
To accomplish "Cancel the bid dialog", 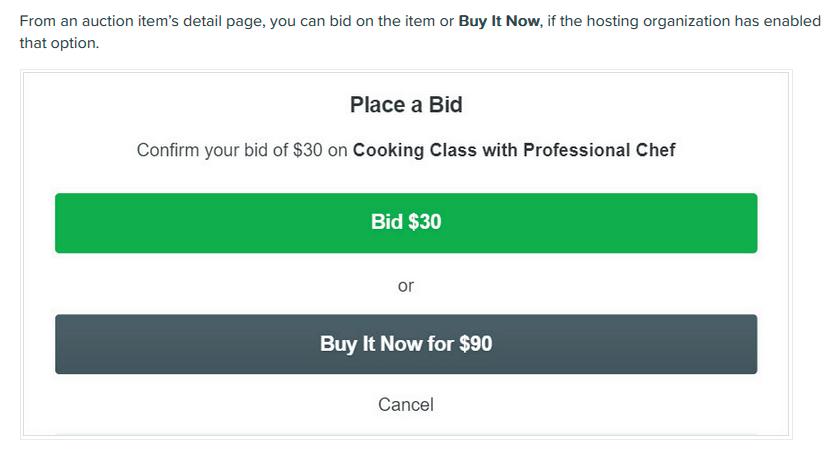I will (405, 405).
